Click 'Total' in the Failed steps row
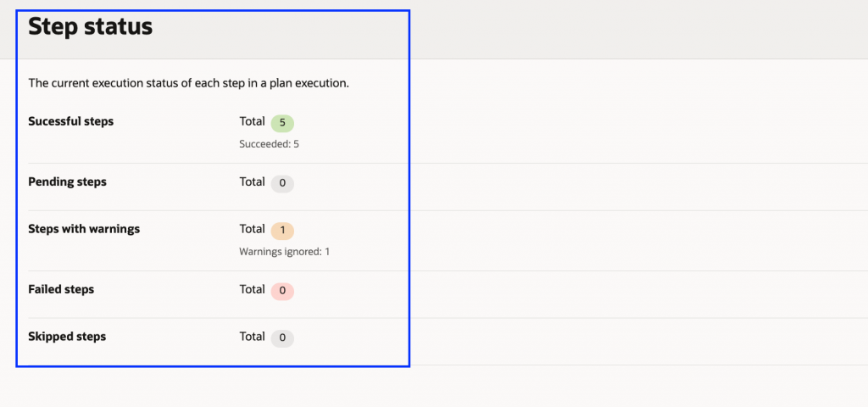This screenshot has height=407, width=868. click(252, 289)
